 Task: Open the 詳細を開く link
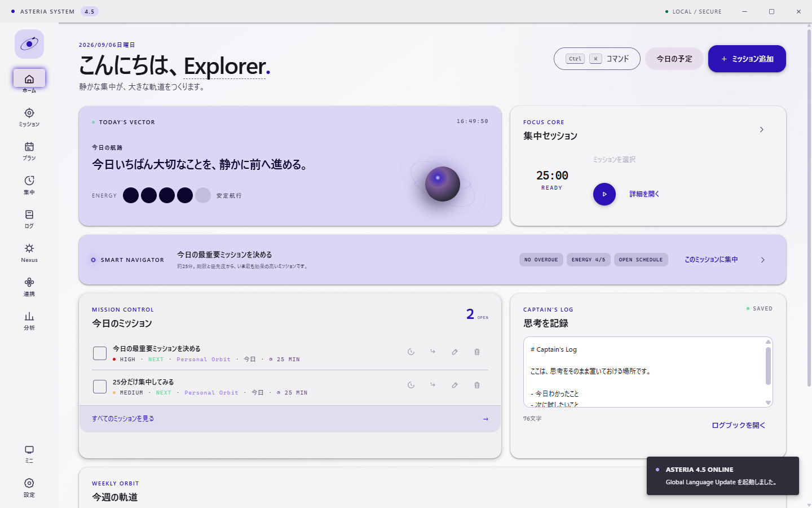[645, 194]
